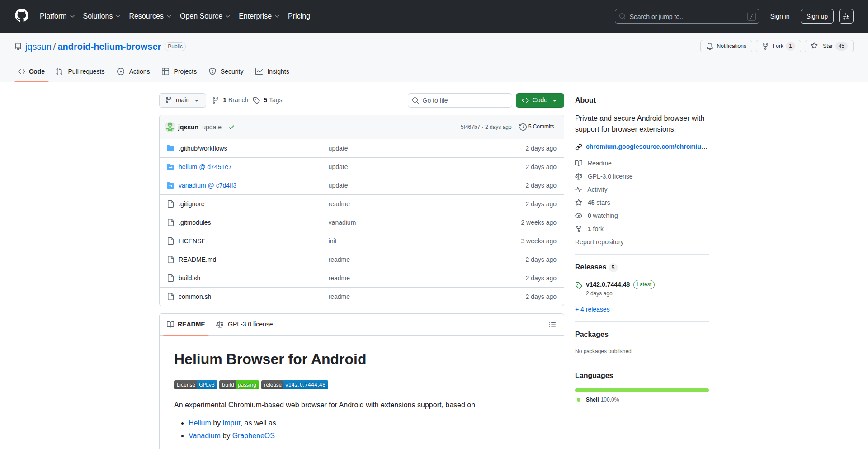Screen dimensions: 868x449
Task: Click inside the Go to file field
Action: [x=460, y=100]
